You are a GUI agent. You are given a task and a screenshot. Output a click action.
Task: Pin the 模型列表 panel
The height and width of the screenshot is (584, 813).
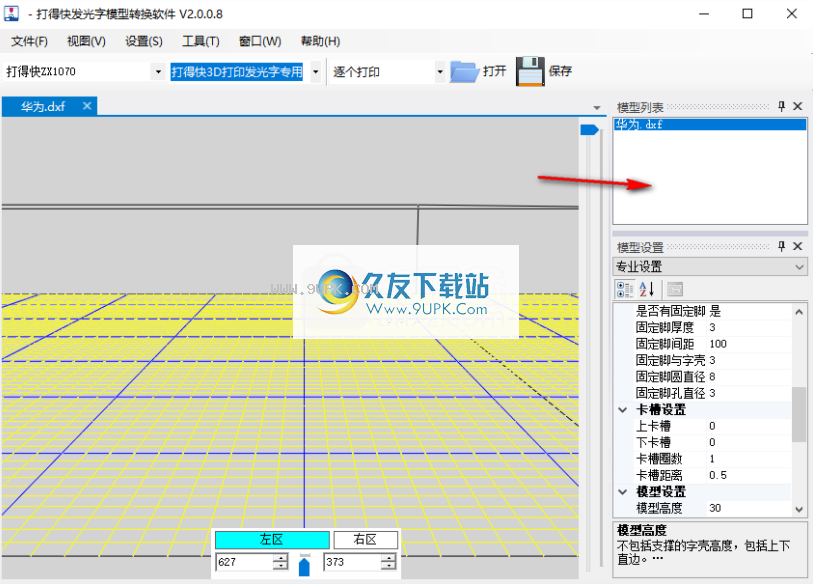pos(781,106)
